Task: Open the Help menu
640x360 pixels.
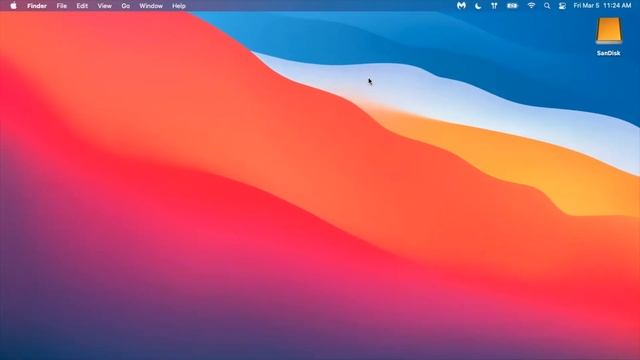Action: point(179,6)
